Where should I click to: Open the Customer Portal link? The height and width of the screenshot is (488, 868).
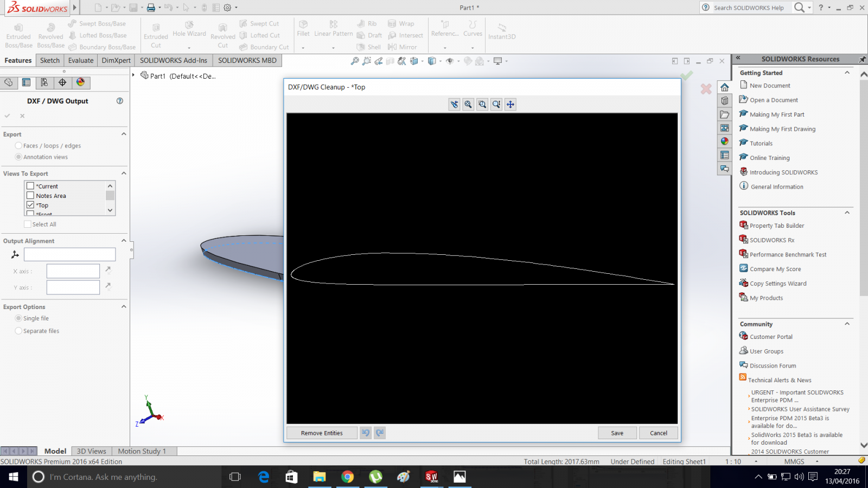coord(771,337)
